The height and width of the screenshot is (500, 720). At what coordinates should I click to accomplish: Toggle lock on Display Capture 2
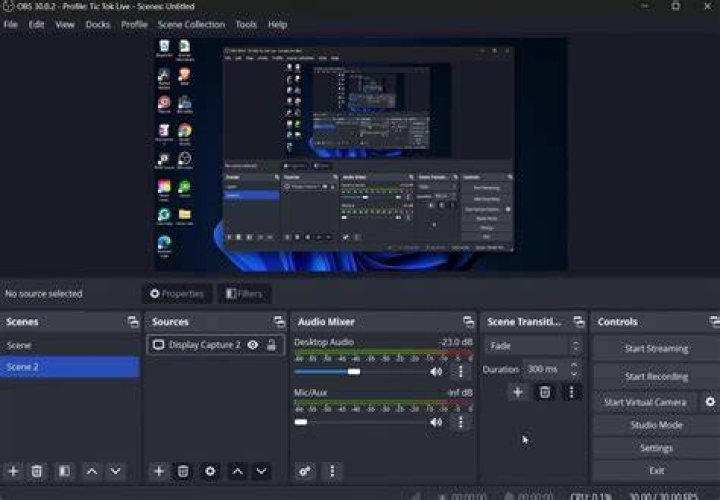tap(271, 345)
